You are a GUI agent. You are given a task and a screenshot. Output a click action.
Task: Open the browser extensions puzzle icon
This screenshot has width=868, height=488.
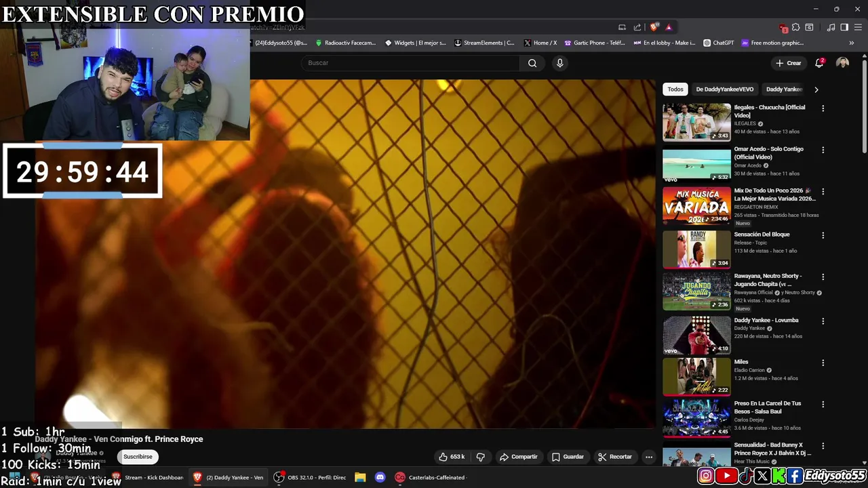[x=796, y=27]
